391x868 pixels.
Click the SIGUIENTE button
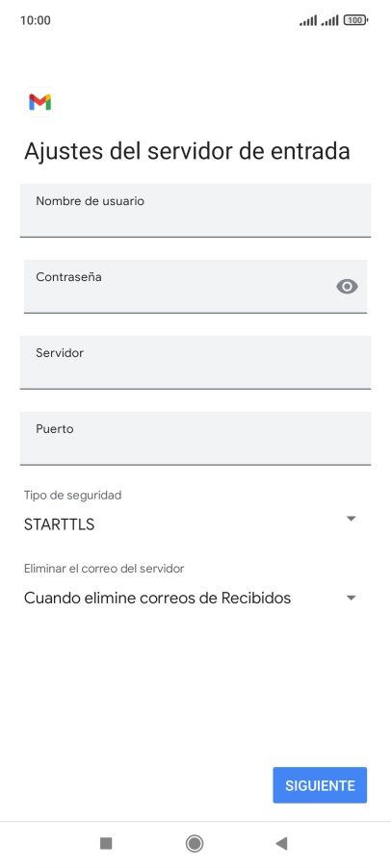click(x=320, y=785)
